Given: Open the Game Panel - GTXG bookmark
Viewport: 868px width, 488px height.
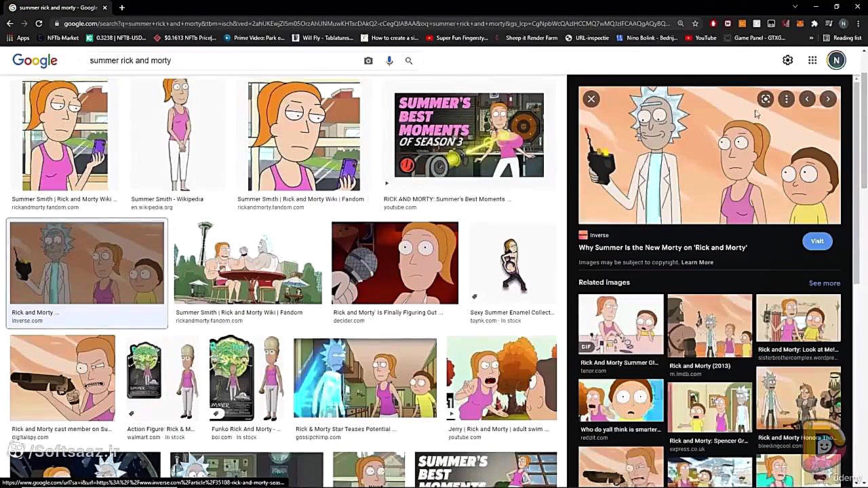Looking at the screenshot, I should click(x=754, y=38).
